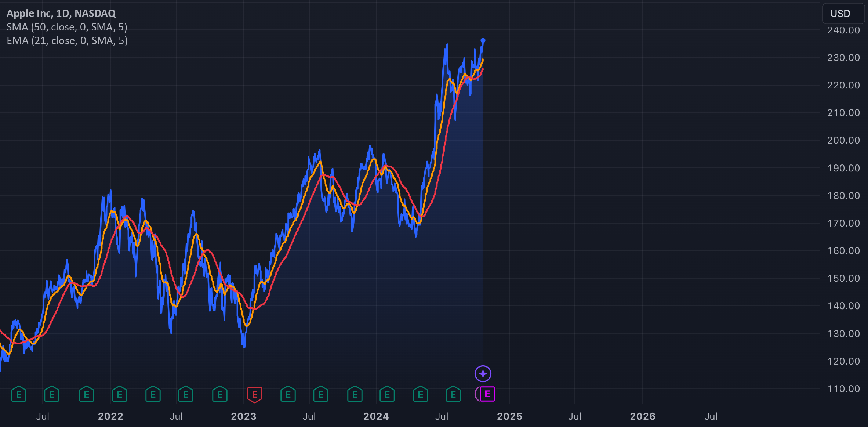
Task: Select the SMA (50, close) indicator legend
Action: (67, 27)
